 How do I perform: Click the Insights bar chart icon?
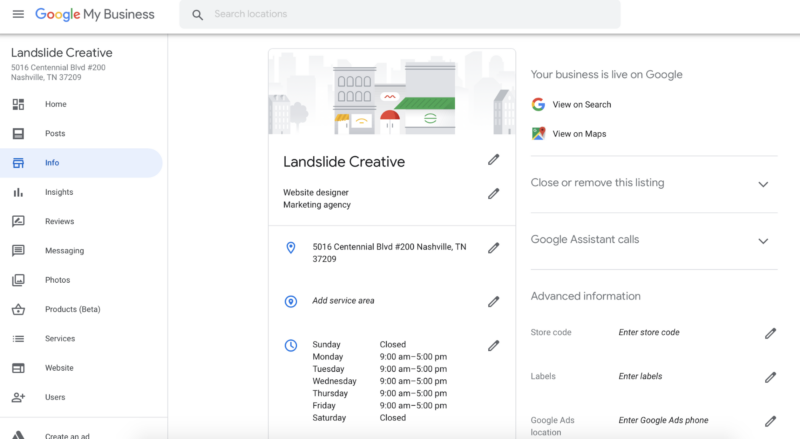coord(18,192)
